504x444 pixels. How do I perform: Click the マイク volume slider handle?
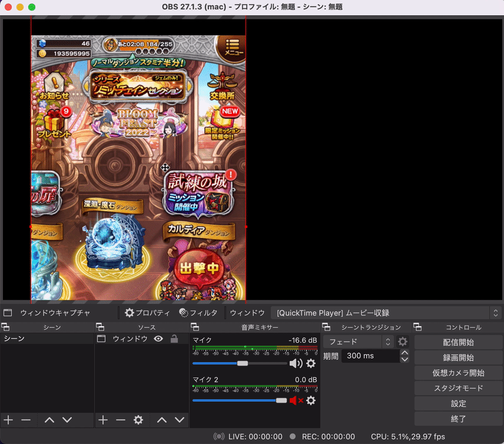[243, 363]
